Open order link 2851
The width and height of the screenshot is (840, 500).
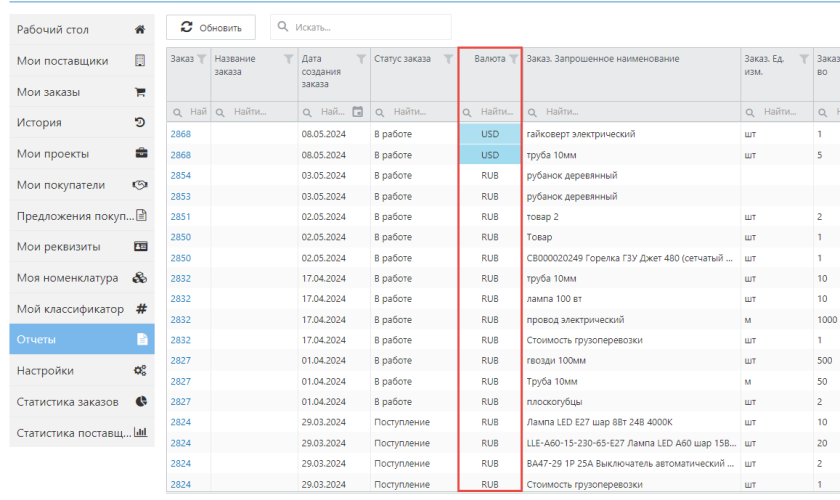coord(180,217)
